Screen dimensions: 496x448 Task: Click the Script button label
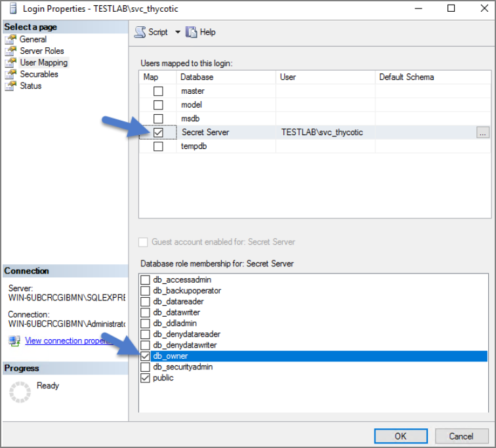point(158,32)
